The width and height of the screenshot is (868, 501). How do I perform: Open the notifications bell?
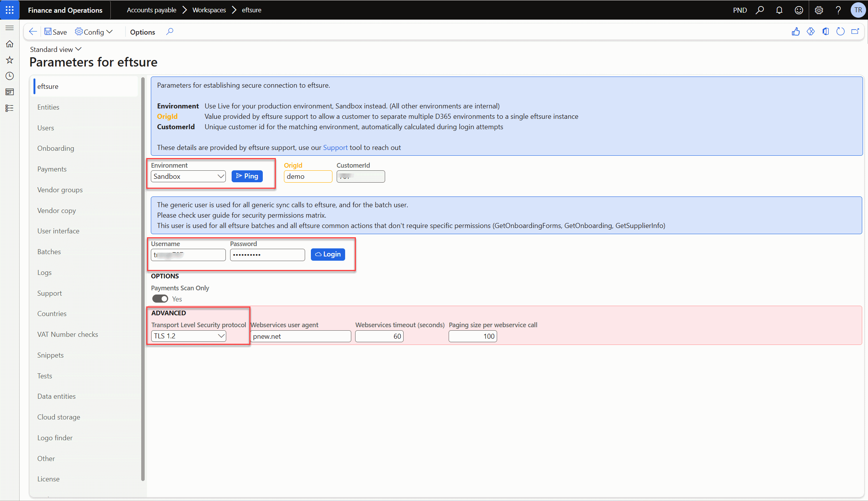click(x=779, y=10)
